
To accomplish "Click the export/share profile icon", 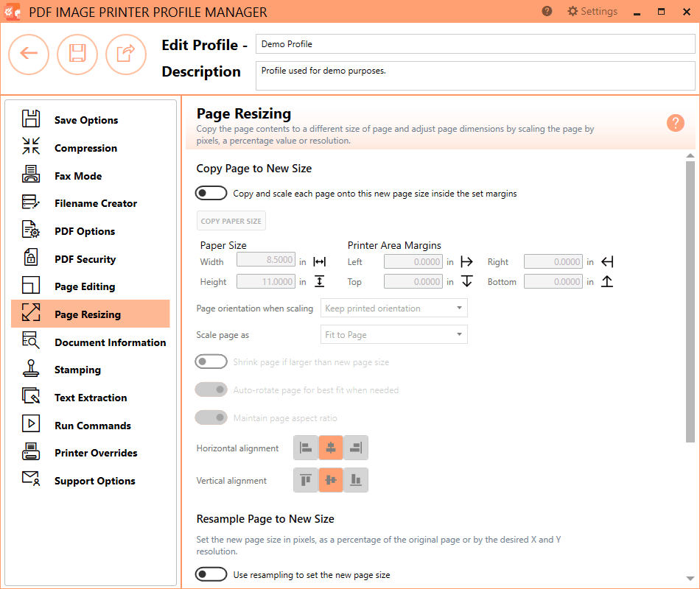I will click(126, 54).
